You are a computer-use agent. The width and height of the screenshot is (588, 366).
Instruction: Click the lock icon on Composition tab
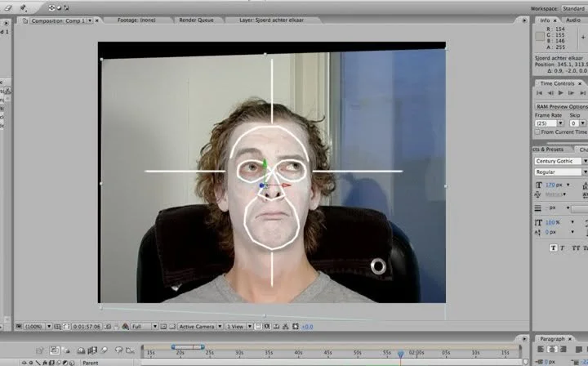click(25, 20)
